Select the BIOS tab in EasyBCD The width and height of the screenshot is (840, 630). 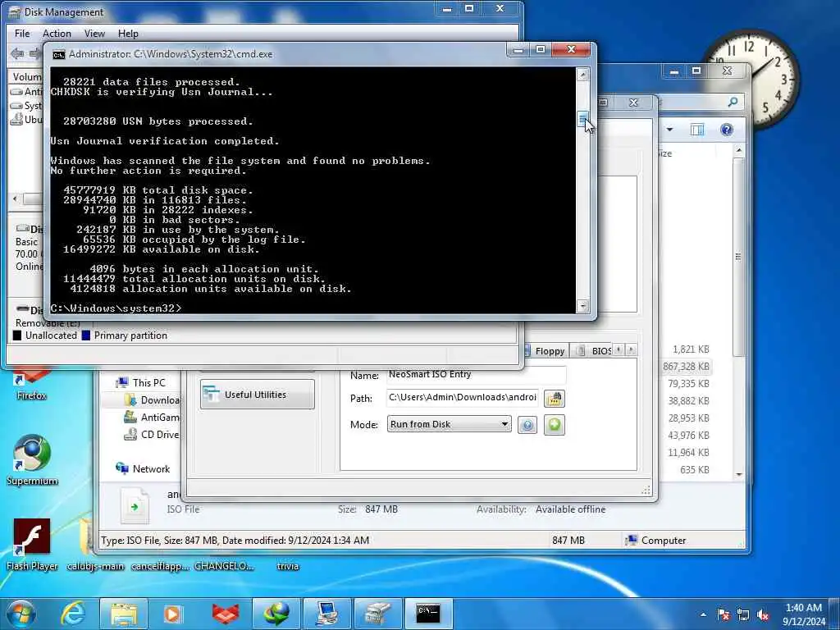tap(594, 351)
